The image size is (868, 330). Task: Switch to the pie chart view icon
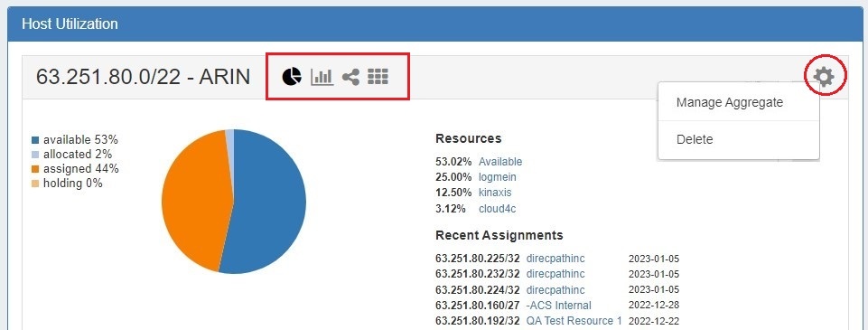[x=292, y=77]
